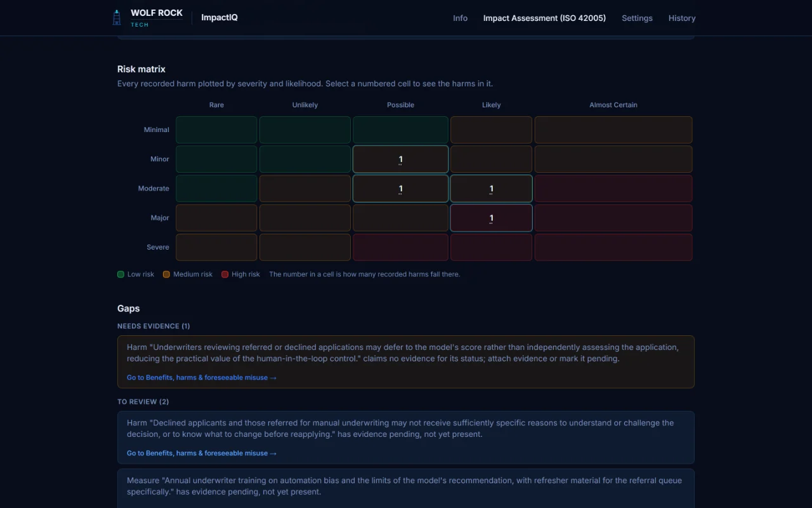Click the Severe / Almost Certain empty cell

(x=613, y=247)
